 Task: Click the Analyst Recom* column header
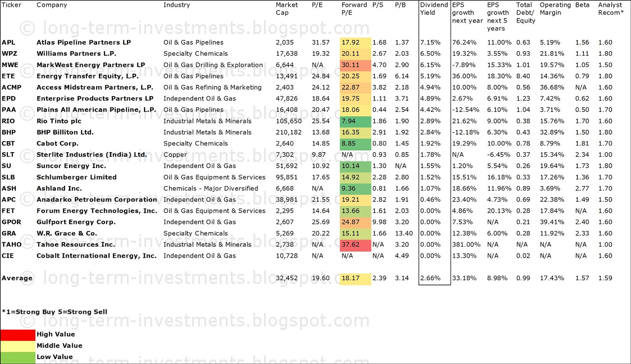[611, 9]
